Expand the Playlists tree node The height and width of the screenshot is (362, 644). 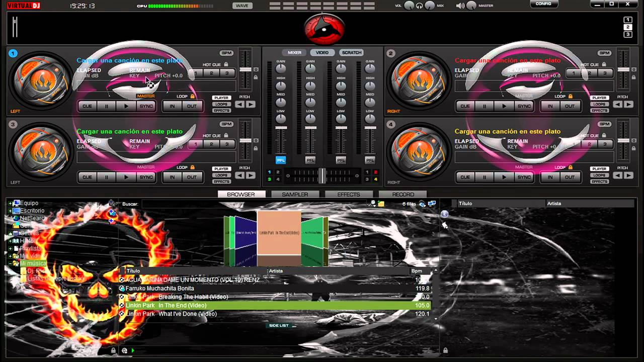pos(10,248)
